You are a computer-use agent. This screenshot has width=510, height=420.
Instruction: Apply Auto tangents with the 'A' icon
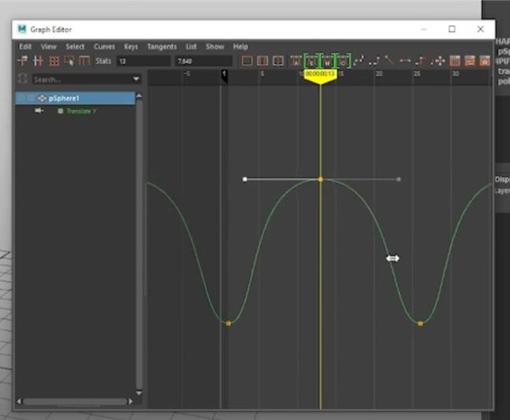[x=296, y=61]
